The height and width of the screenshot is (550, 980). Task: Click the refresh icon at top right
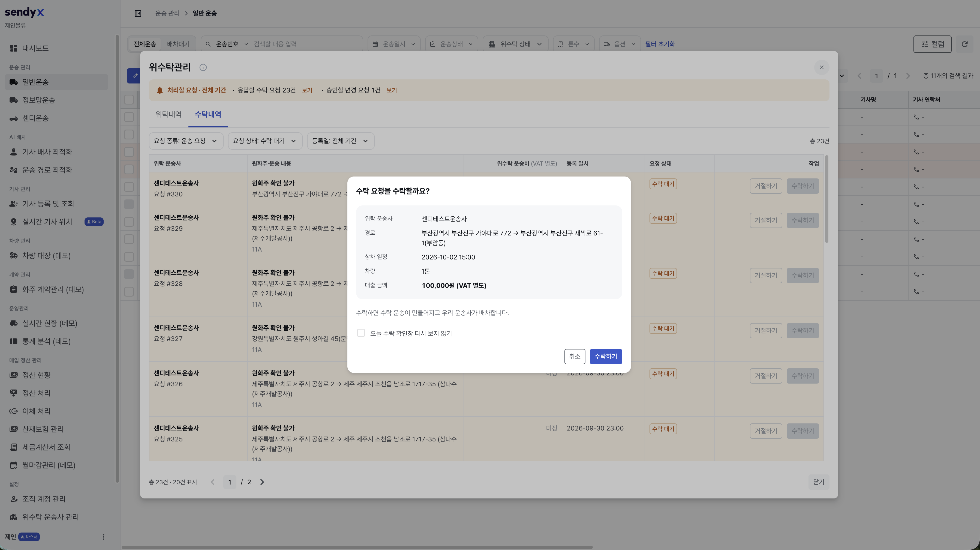click(964, 44)
